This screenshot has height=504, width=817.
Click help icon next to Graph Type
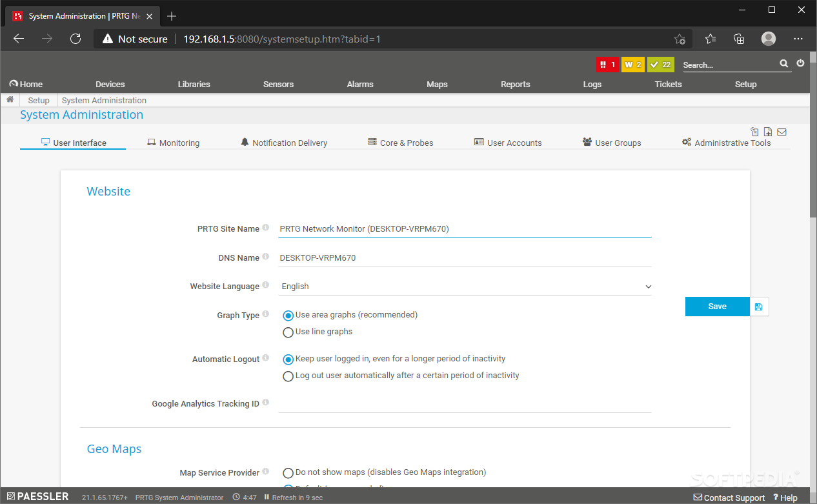click(265, 314)
